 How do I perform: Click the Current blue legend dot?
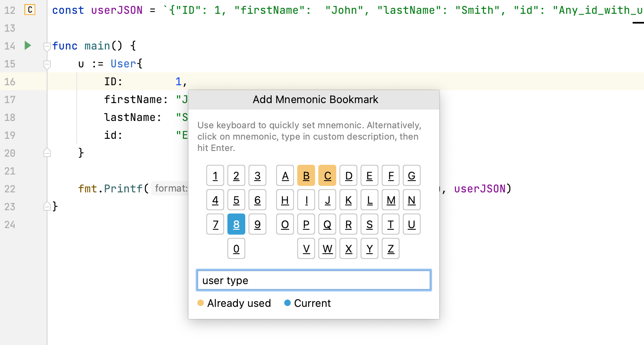[x=287, y=303]
